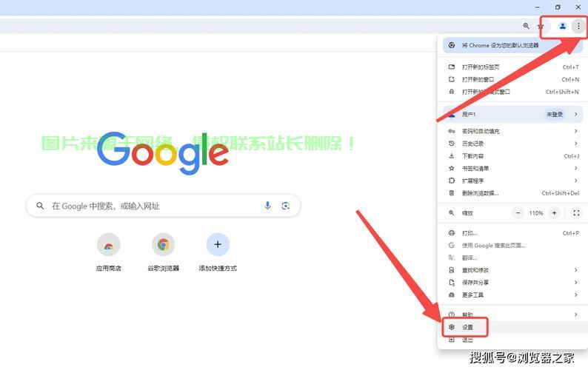The image size is (588, 370).
Task: Open the user profile avatar icon
Action: [x=562, y=26]
